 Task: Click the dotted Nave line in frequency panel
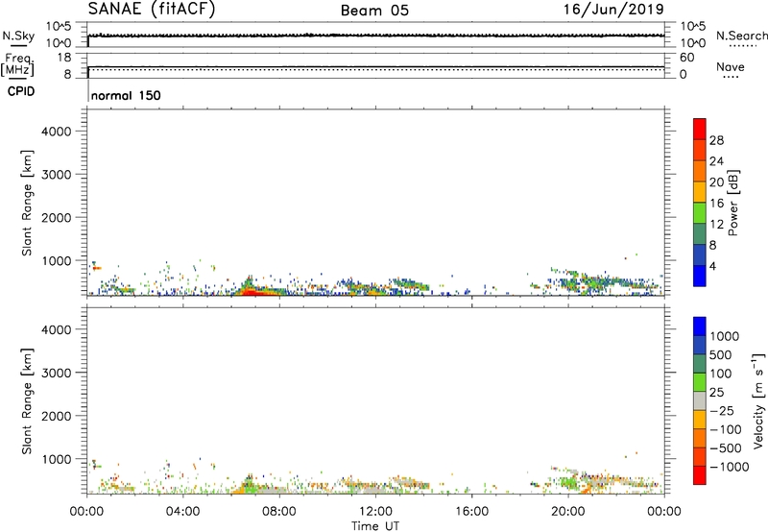click(375, 69)
